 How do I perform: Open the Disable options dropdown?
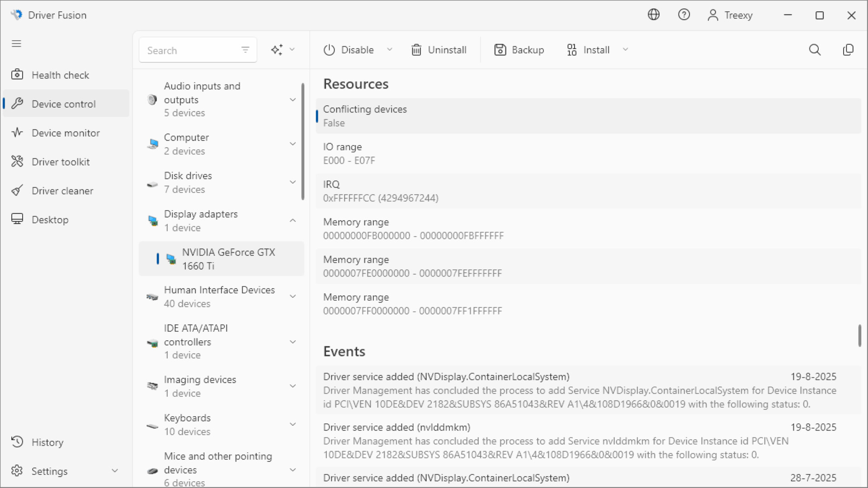(390, 50)
